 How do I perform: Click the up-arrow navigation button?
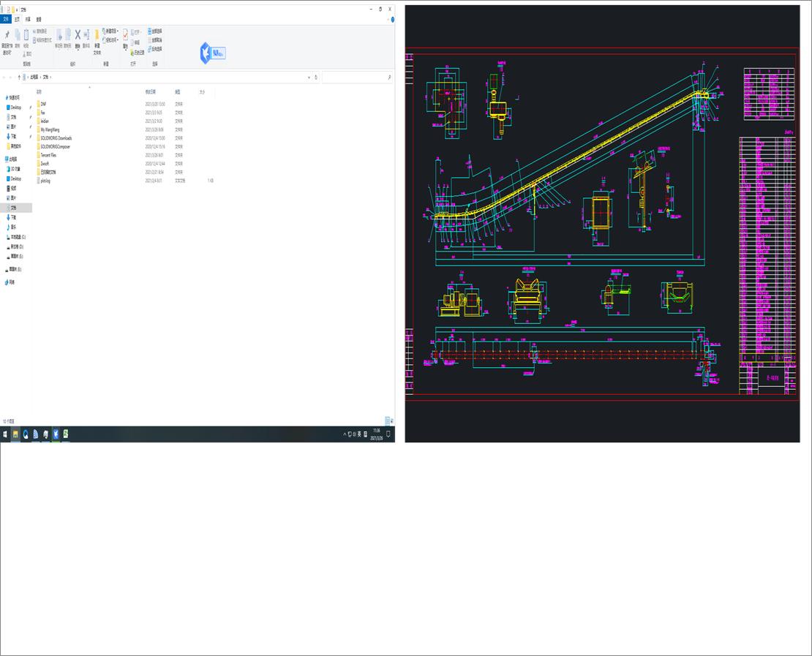coord(19,77)
